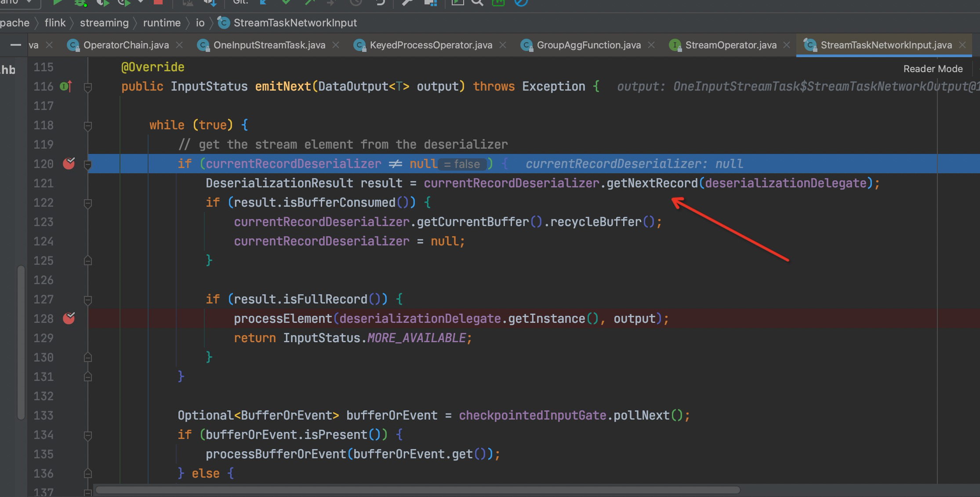Click Git update project blue arrow

coord(264,2)
